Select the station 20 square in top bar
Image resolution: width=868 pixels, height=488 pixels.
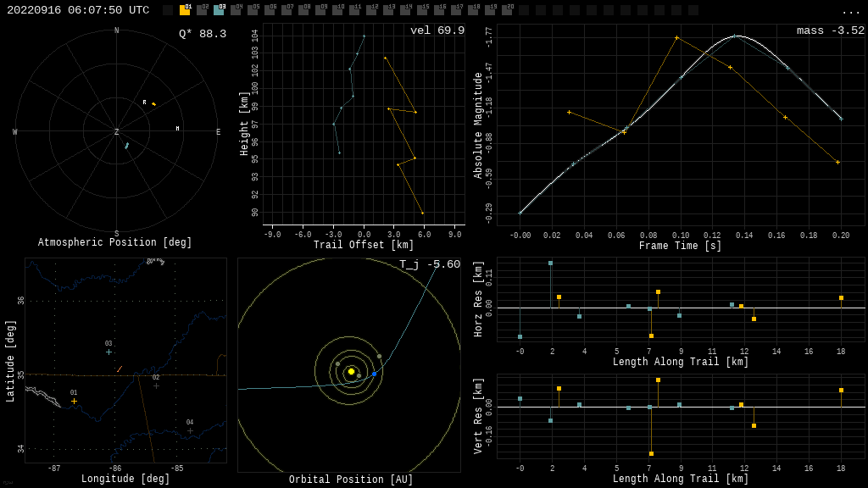pyautogui.click(x=507, y=10)
